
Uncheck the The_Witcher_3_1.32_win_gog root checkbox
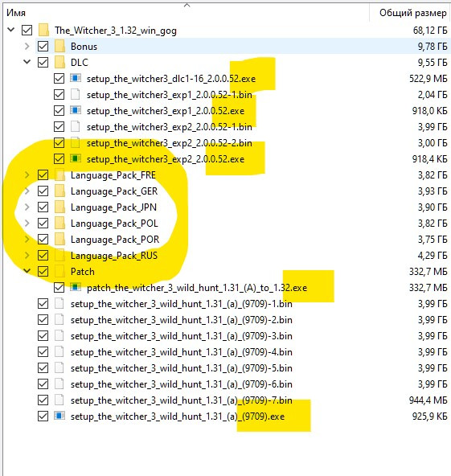pyautogui.click(x=27, y=30)
